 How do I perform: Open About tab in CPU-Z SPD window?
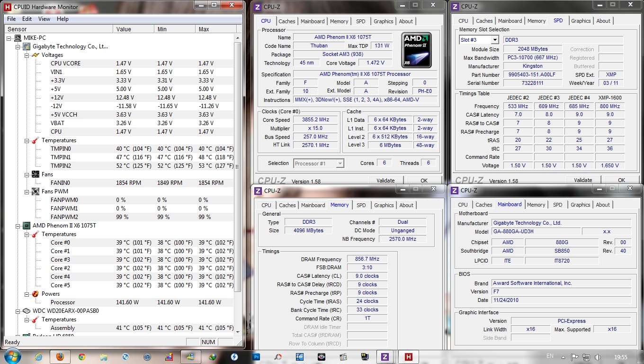click(603, 21)
